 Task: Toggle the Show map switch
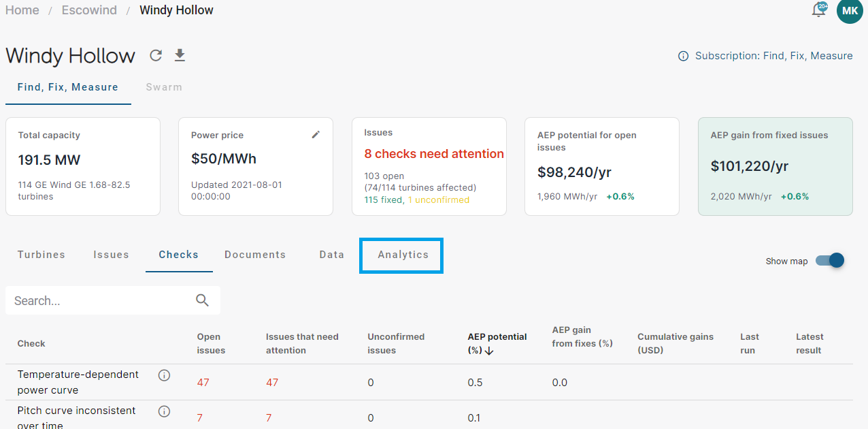(x=829, y=261)
